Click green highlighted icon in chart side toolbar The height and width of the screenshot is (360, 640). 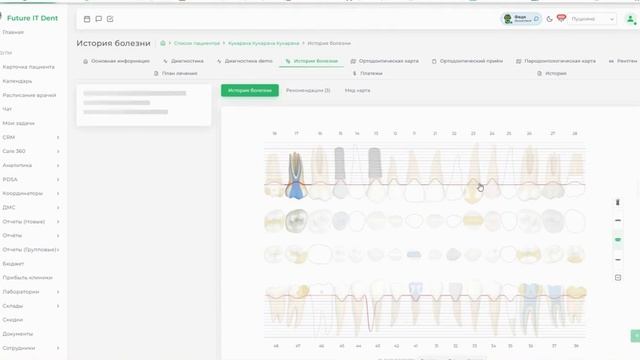pos(618,240)
